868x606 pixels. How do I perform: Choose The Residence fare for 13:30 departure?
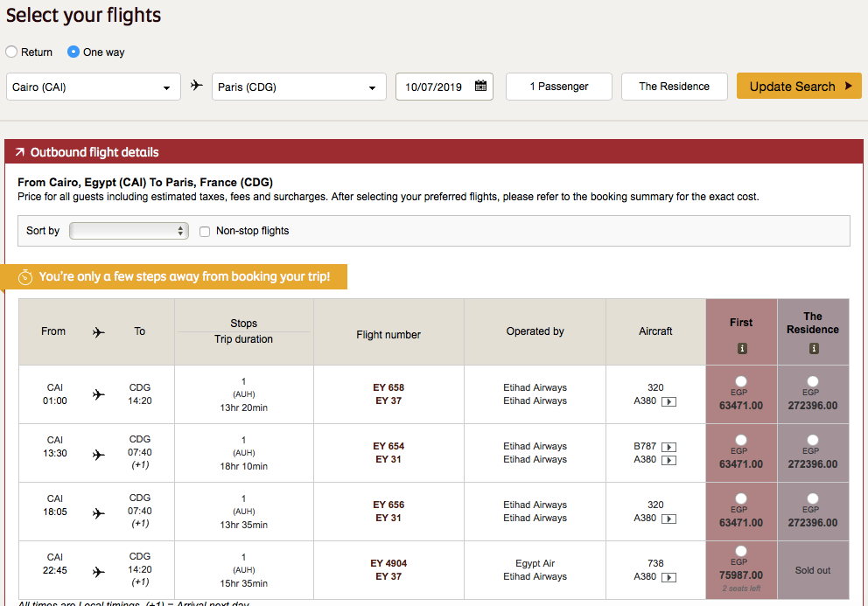point(813,440)
